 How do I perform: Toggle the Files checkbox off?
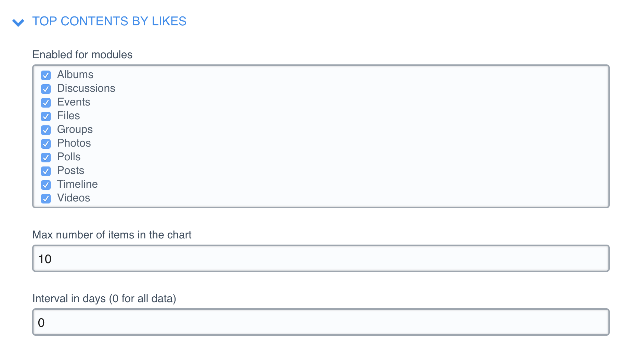click(46, 116)
